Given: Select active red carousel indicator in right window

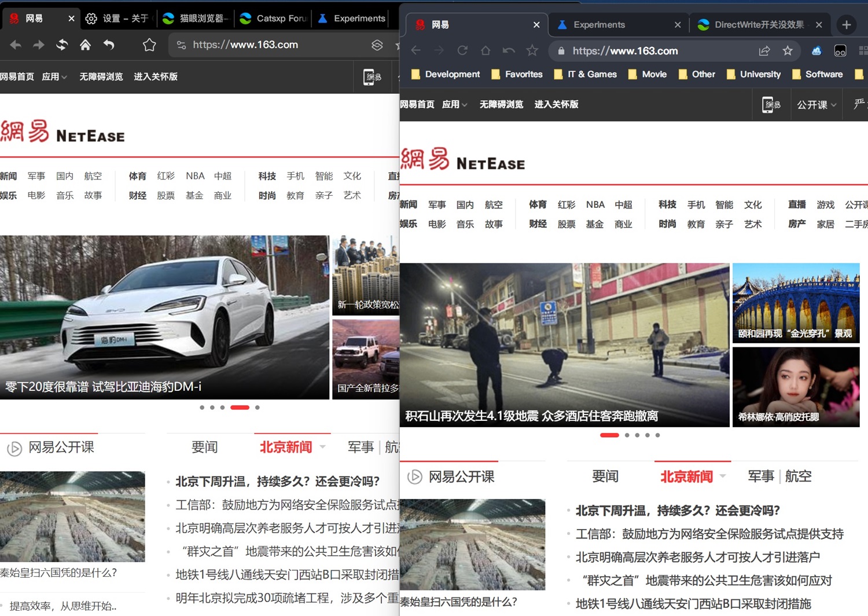Looking at the screenshot, I should 609,435.
